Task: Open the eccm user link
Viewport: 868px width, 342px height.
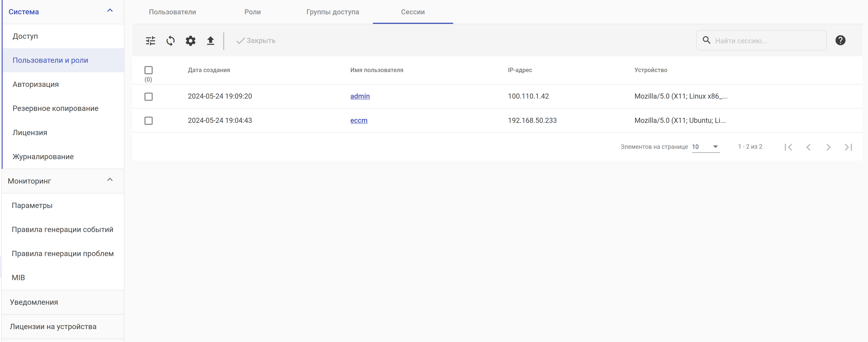Action: tap(358, 120)
